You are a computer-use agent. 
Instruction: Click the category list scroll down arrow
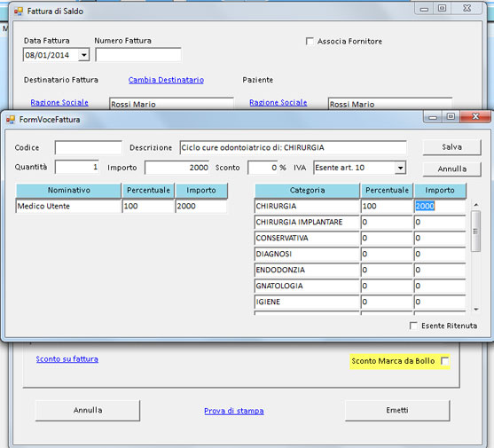(476, 310)
